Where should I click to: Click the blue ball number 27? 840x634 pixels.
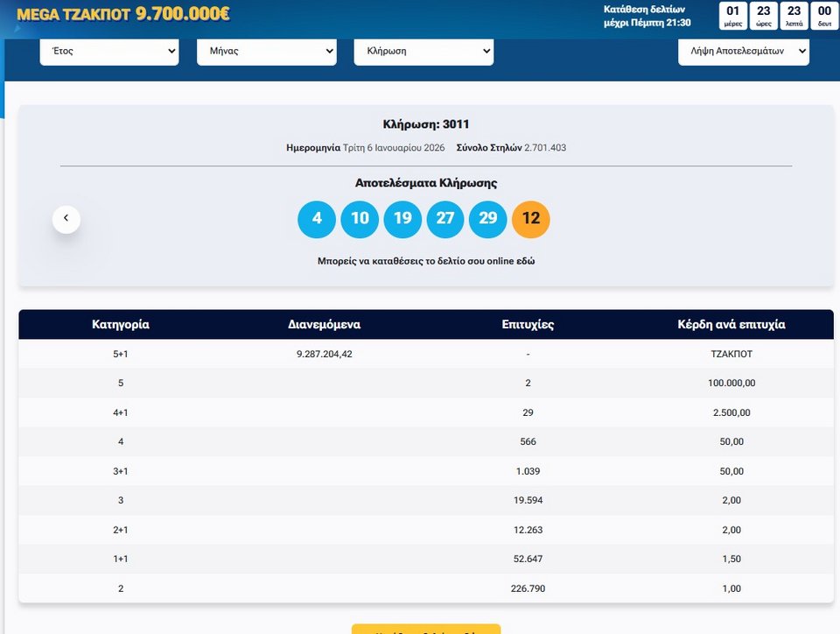(x=445, y=219)
